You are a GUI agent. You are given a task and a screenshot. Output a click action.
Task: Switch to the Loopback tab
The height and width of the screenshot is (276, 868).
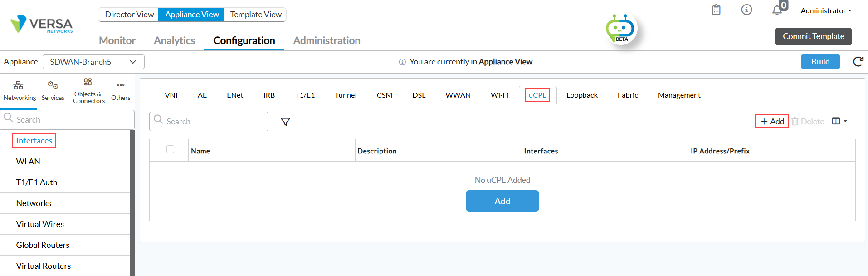pyautogui.click(x=582, y=95)
